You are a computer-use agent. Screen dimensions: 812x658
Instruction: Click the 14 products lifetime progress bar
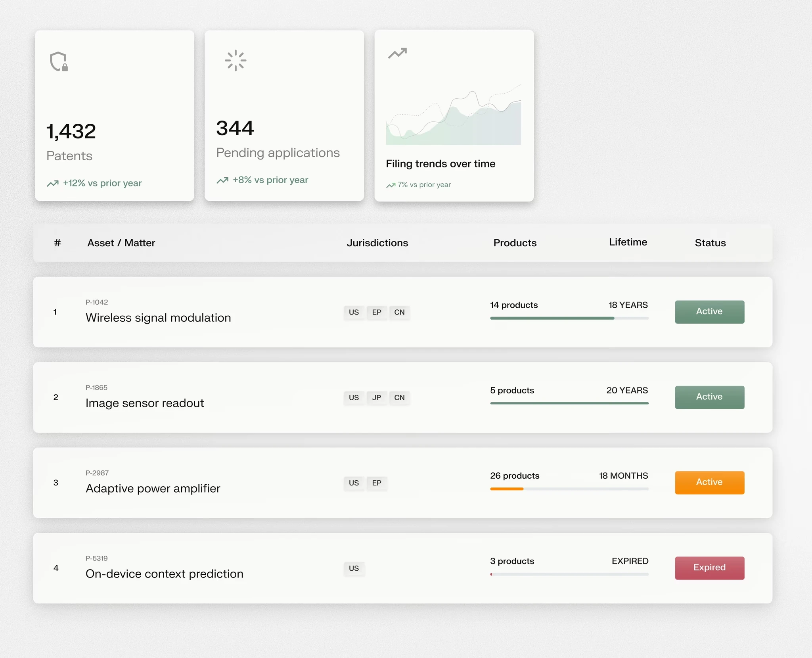pyautogui.click(x=569, y=318)
